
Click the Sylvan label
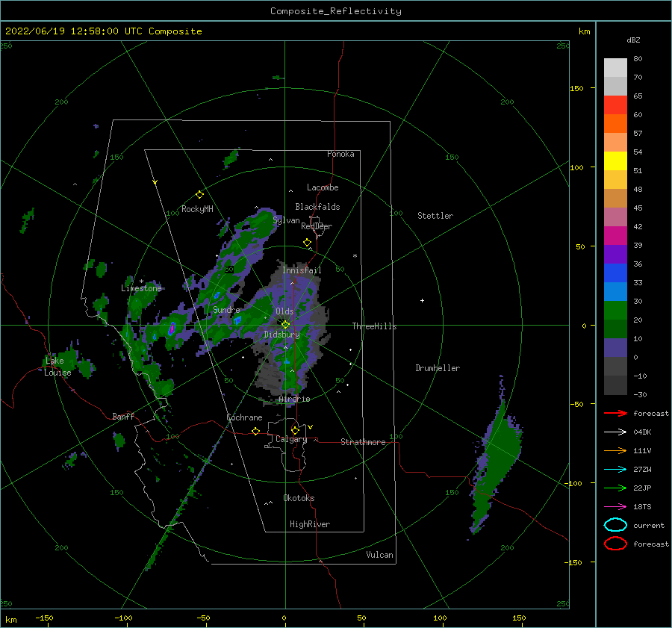tap(286, 220)
